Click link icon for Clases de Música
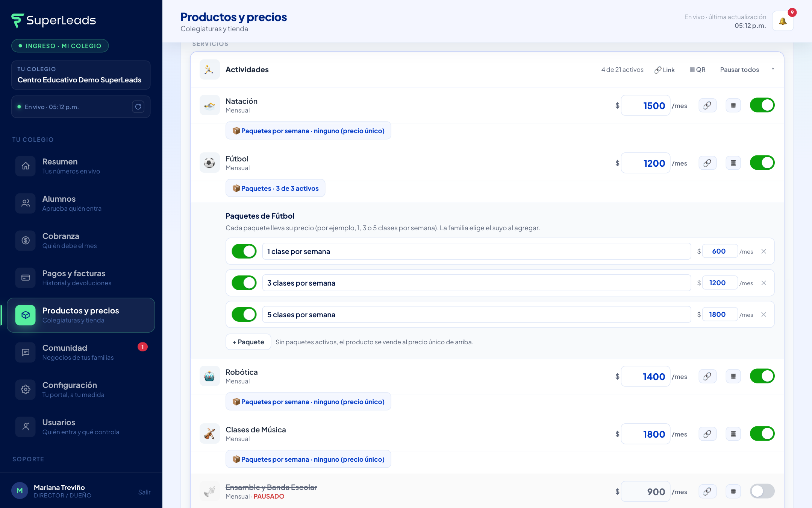 [707, 434]
